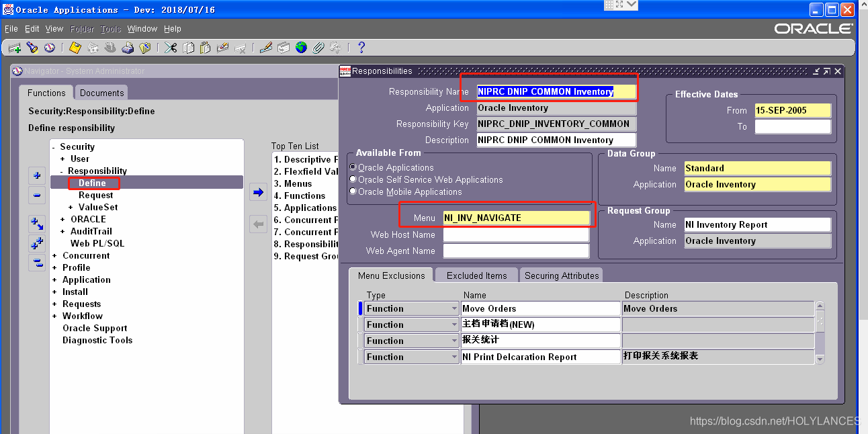Click the Menu Exclusions vertical scrollbar
Image resolution: width=868 pixels, height=434 pixels.
click(820, 333)
